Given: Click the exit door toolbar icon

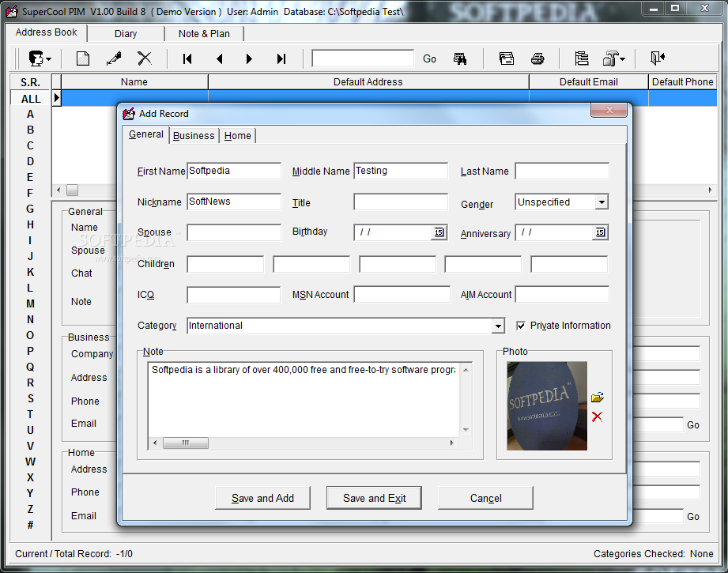Looking at the screenshot, I should coord(658,58).
